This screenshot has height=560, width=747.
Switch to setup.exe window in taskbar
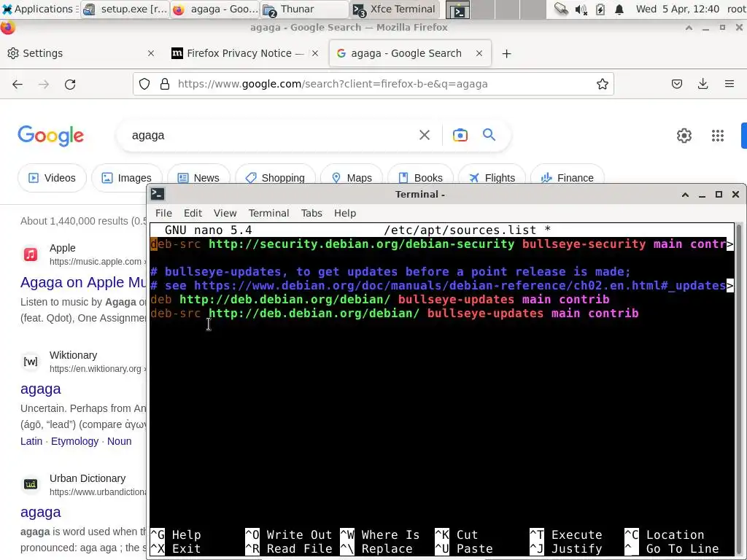tap(125, 9)
